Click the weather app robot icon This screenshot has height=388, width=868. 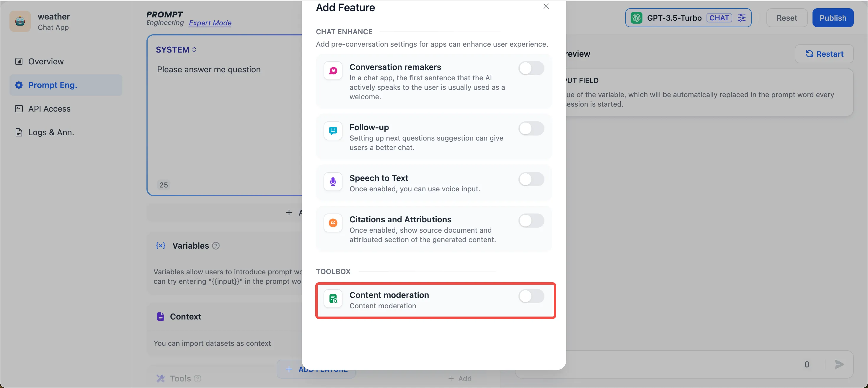pyautogui.click(x=20, y=21)
